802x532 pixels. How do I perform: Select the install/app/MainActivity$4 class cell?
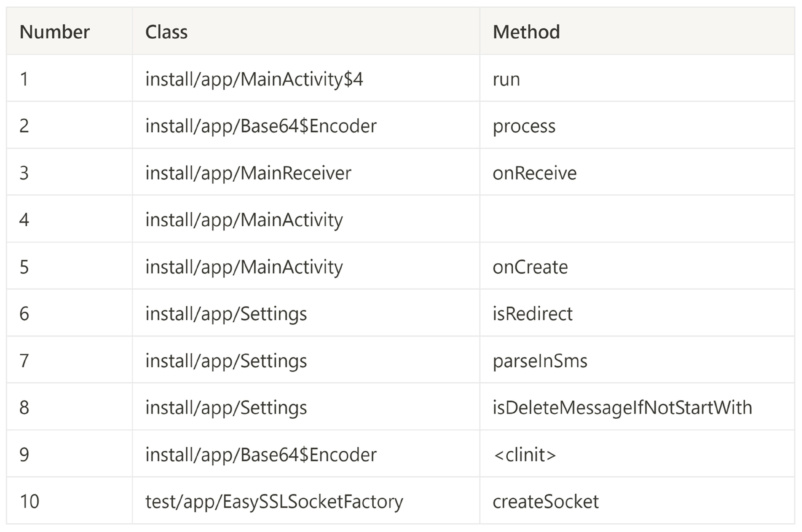(254, 79)
